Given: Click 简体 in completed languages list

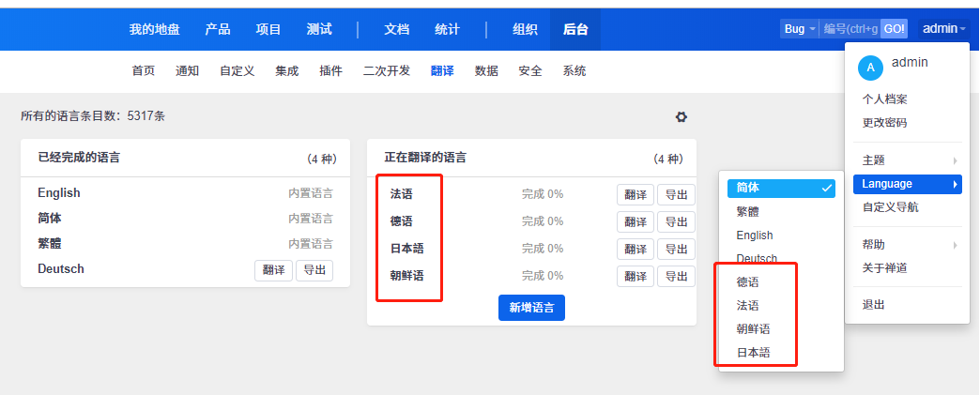Looking at the screenshot, I should pos(50,218).
